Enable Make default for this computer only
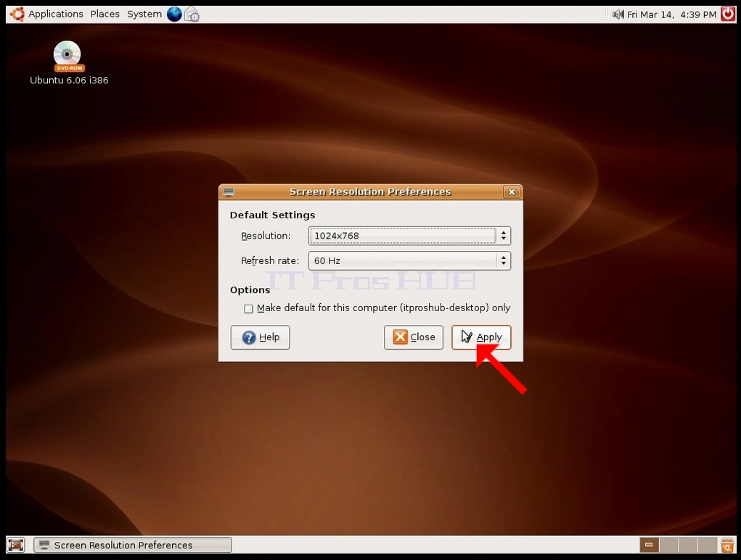The height and width of the screenshot is (560, 741). [248, 309]
